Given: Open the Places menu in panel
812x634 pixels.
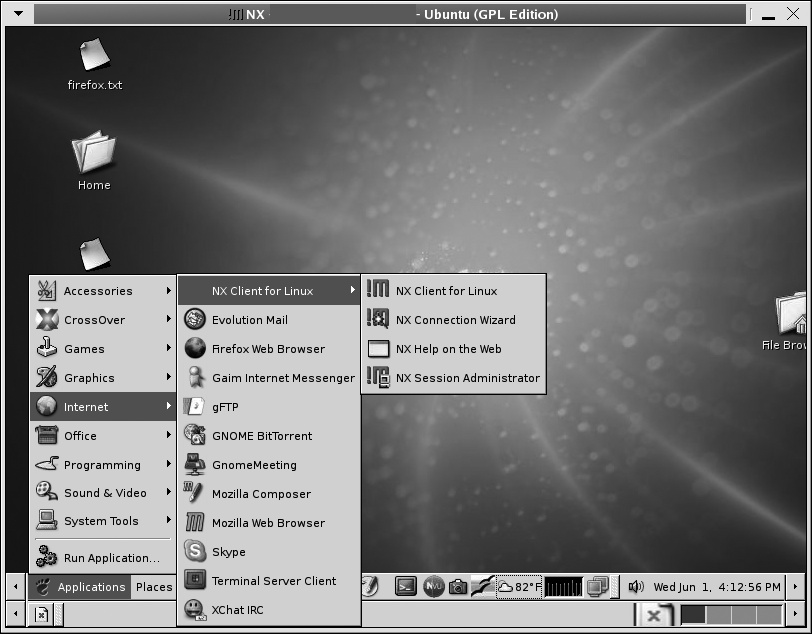Looking at the screenshot, I should 154,587.
